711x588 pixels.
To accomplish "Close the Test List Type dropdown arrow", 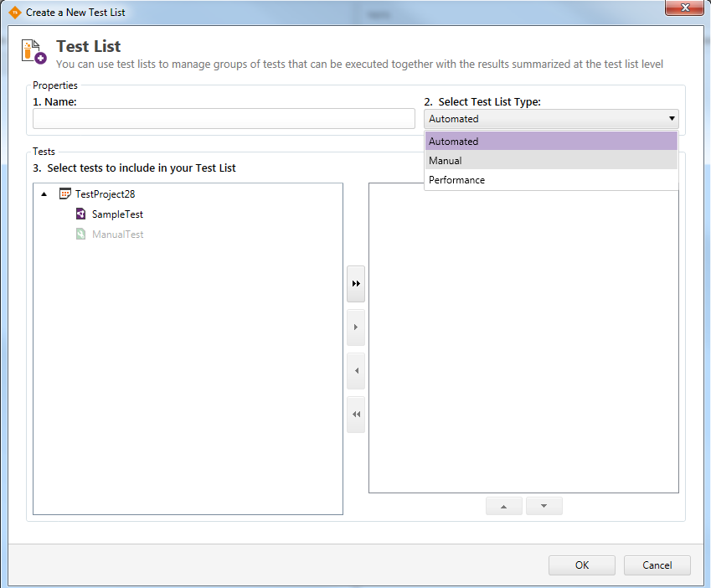I will (x=671, y=119).
